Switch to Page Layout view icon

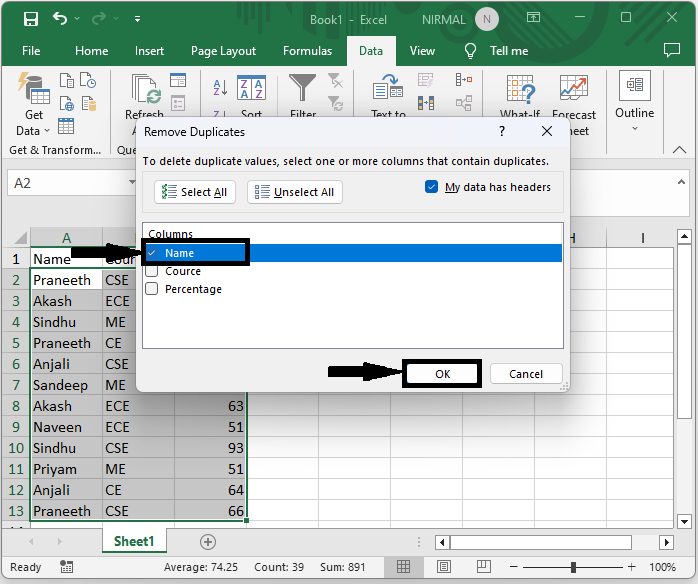444,567
